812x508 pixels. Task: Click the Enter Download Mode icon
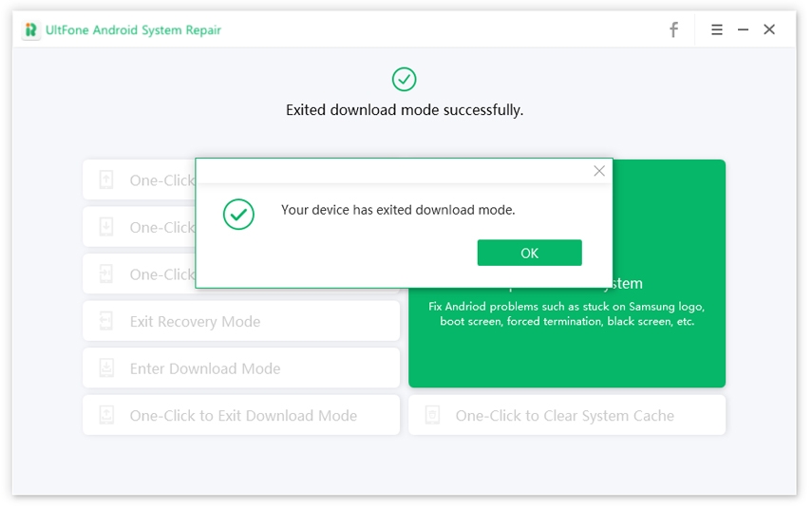click(x=106, y=368)
